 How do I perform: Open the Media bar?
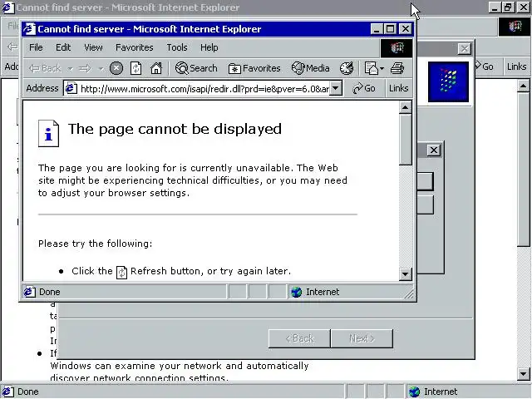tap(310, 68)
